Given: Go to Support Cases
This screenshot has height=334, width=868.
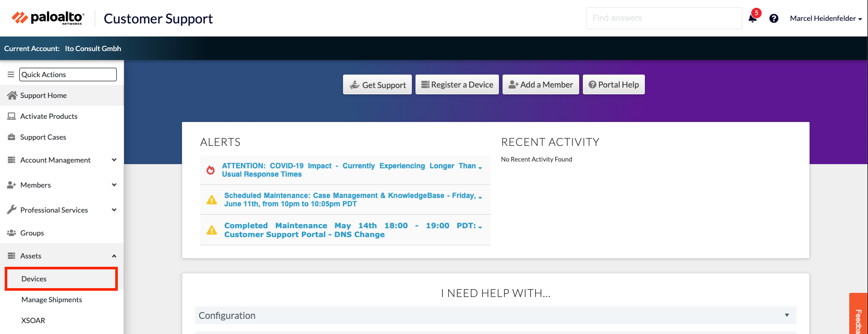Looking at the screenshot, I should coord(43,137).
